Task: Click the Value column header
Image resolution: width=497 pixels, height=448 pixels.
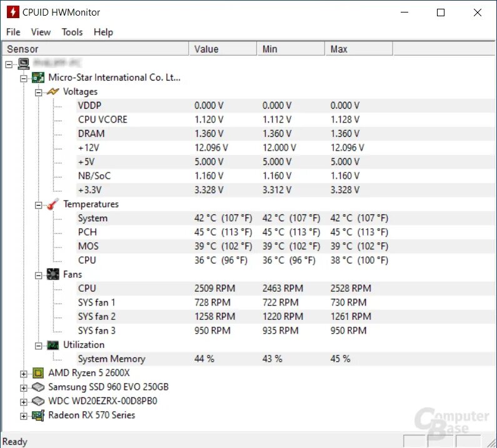Action: [x=223, y=49]
